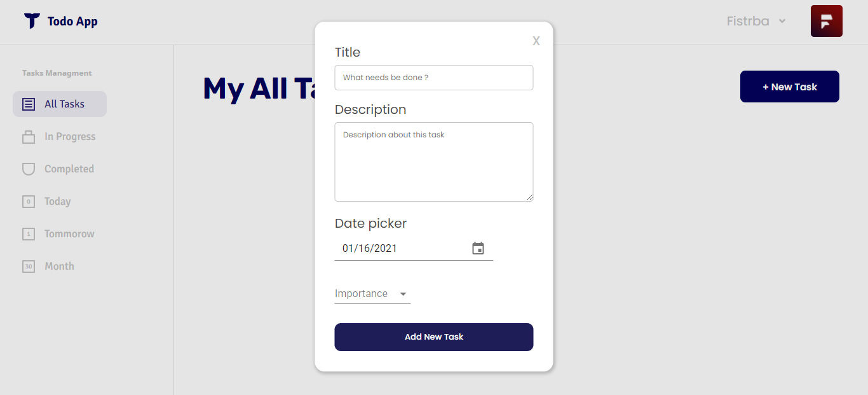The width and height of the screenshot is (868, 395).
Task: Click the In Progress briefcase icon
Action: (29, 137)
